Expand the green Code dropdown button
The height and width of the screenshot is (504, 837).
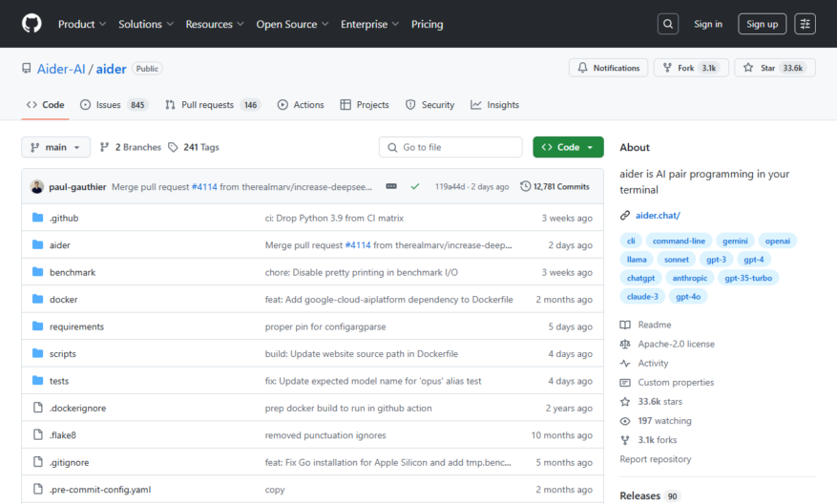pyautogui.click(x=568, y=147)
